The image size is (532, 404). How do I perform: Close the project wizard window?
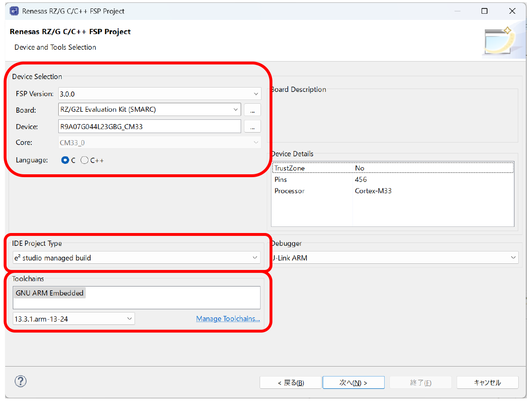(512, 11)
